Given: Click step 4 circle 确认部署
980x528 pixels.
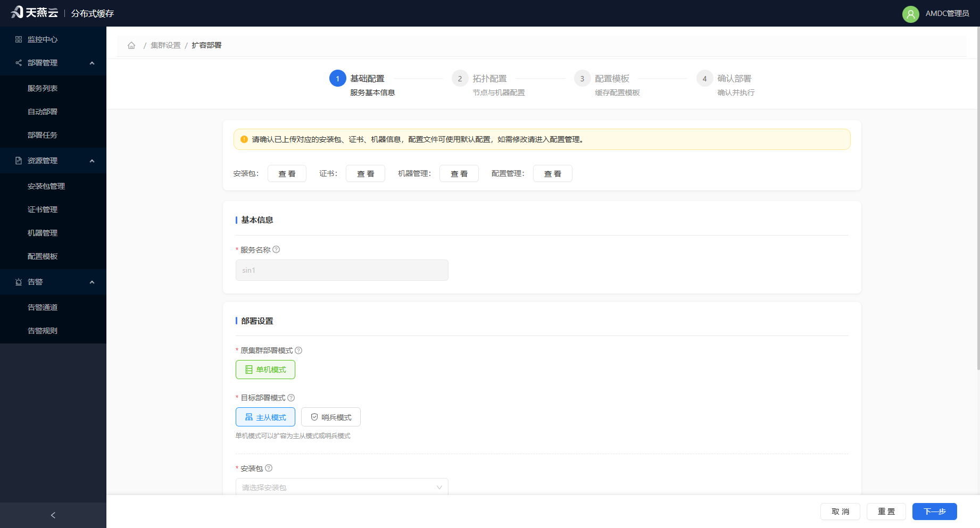Looking at the screenshot, I should click(705, 78).
